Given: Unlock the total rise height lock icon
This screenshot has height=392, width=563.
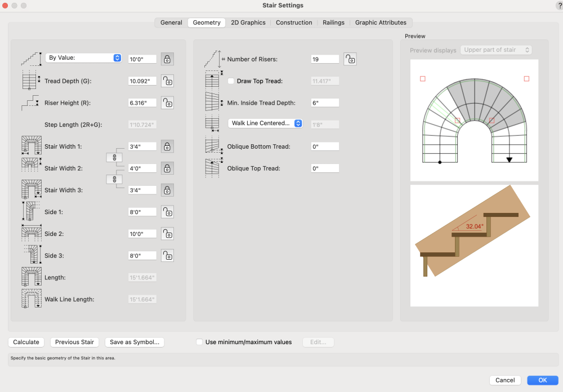Looking at the screenshot, I should [167, 59].
